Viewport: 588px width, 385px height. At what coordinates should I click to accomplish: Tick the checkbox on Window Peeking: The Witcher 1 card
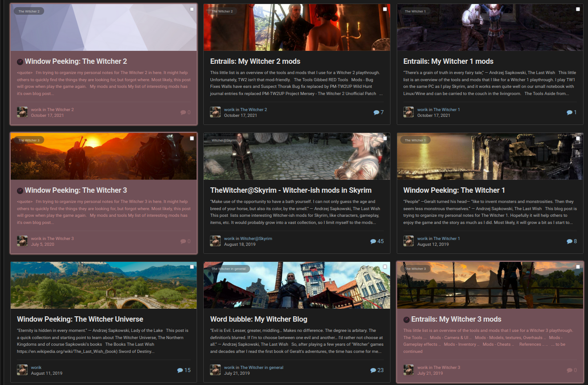578,138
